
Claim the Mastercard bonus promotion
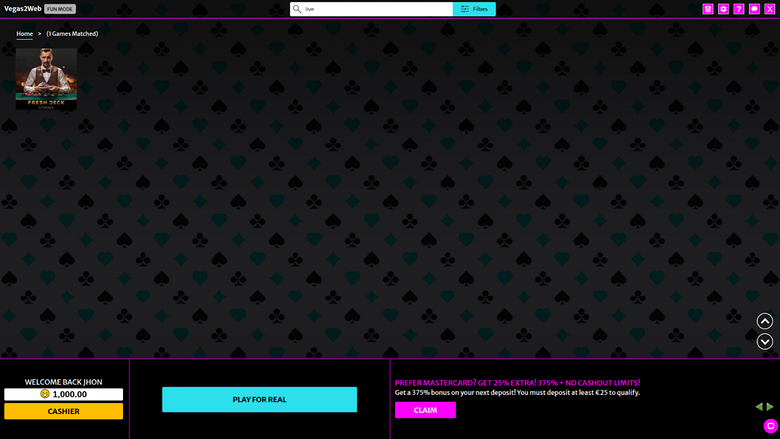(425, 410)
